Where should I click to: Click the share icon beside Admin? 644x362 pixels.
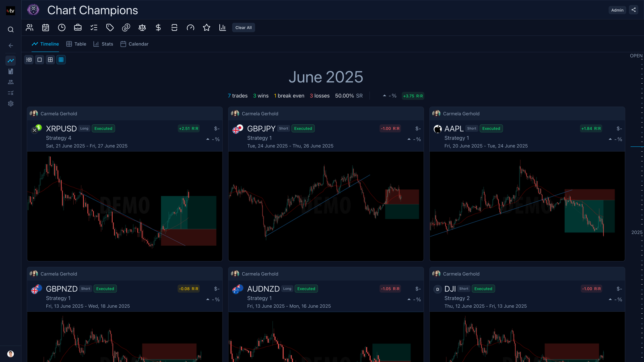point(634,10)
